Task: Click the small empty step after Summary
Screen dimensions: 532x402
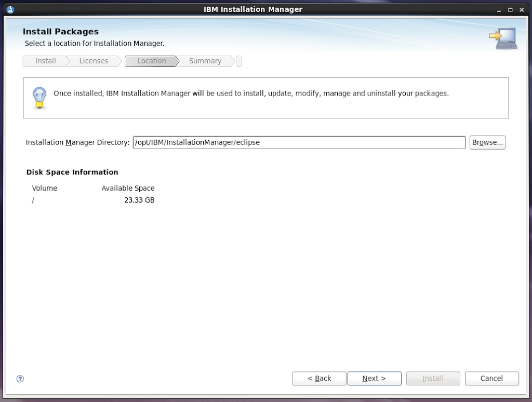Action: [239, 61]
